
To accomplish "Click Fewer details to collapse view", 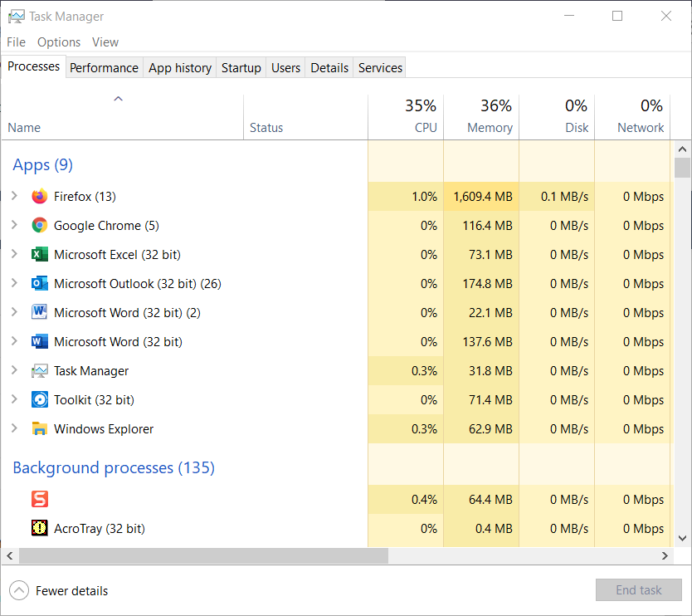I will pyautogui.click(x=59, y=590).
